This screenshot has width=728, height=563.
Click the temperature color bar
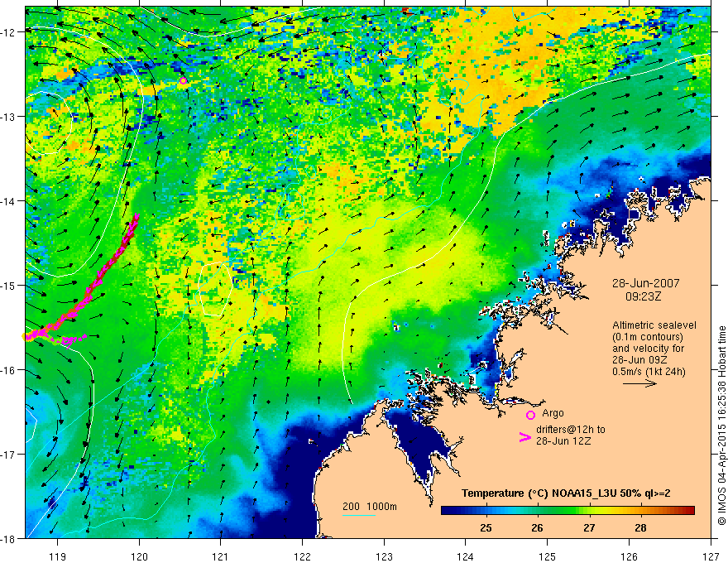click(568, 511)
